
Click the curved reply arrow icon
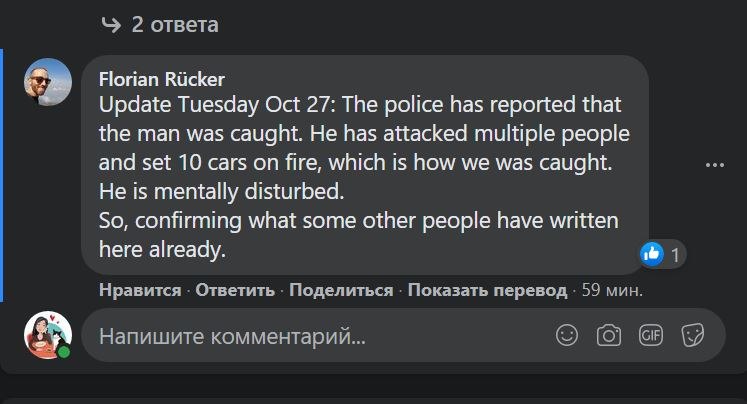tap(112, 24)
